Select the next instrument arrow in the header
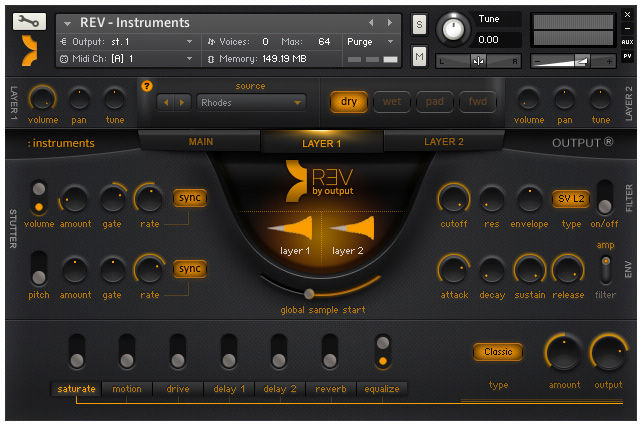The image size is (642, 426). pos(390,23)
